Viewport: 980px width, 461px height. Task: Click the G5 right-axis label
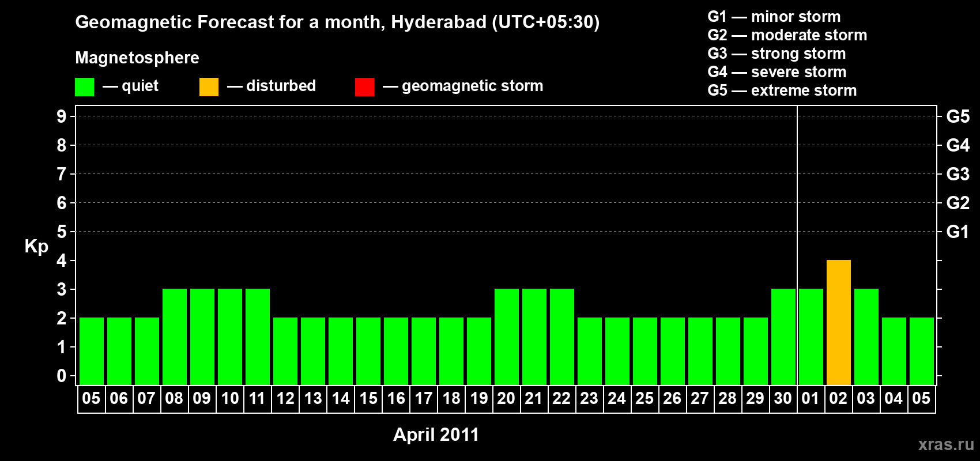pyautogui.click(x=958, y=116)
